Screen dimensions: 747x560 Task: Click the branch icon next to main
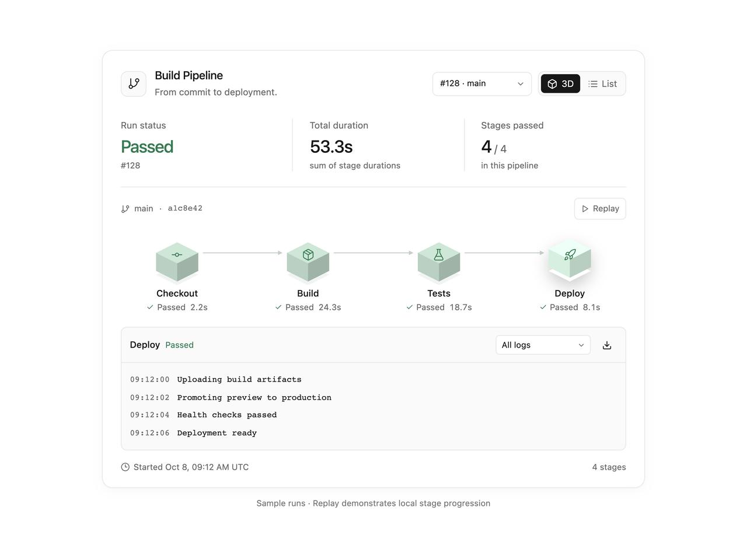click(x=125, y=209)
